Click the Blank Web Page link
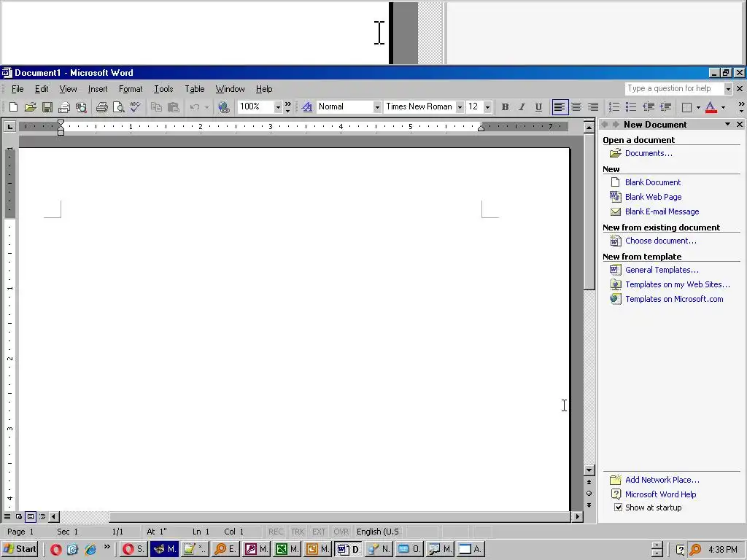The width and height of the screenshot is (747, 560). [x=653, y=197]
